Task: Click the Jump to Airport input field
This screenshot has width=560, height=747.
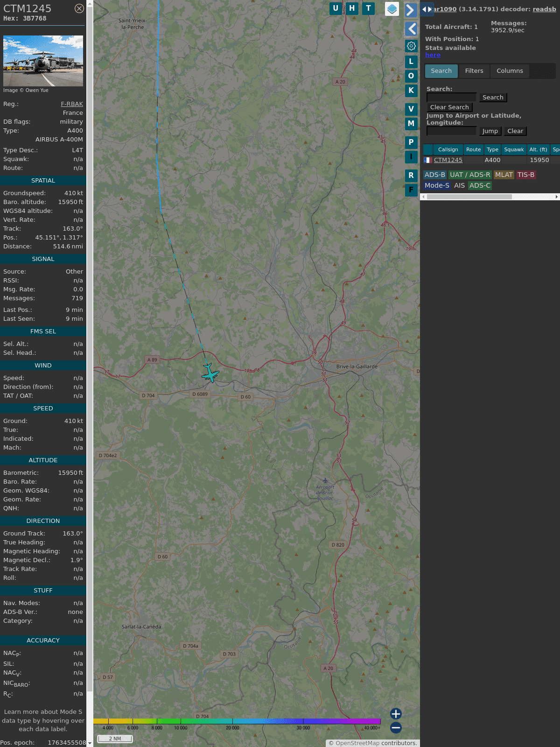Action: click(451, 131)
